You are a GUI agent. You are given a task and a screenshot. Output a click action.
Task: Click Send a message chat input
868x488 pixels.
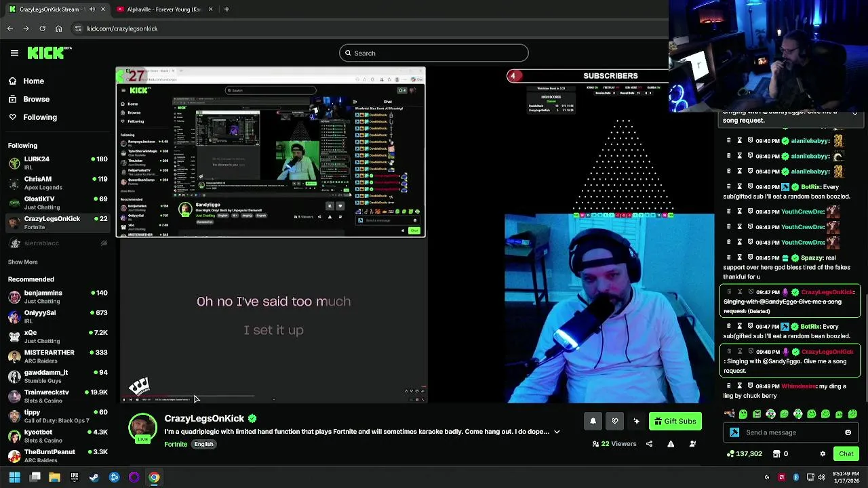pyautogui.click(x=792, y=432)
